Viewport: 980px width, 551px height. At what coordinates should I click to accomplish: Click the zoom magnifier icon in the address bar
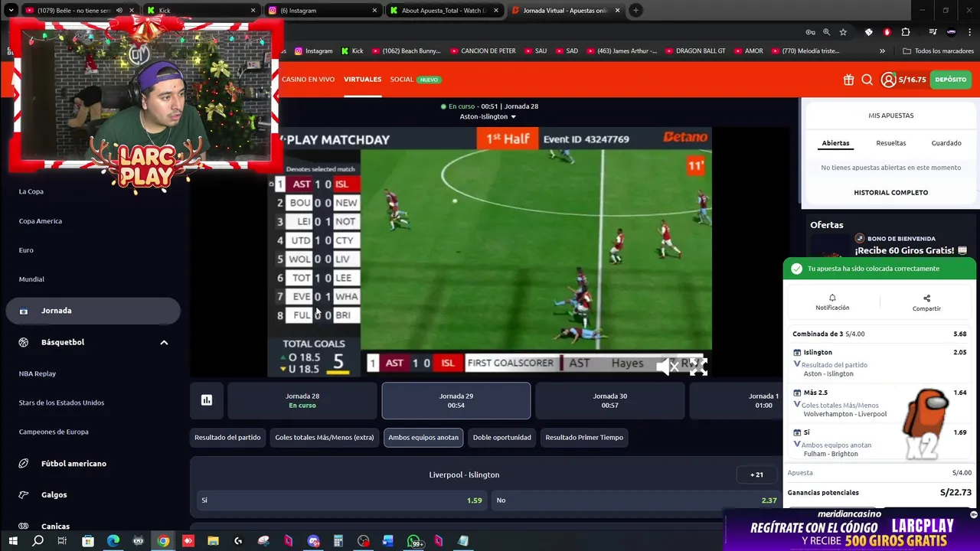pyautogui.click(x=826, y=32)
